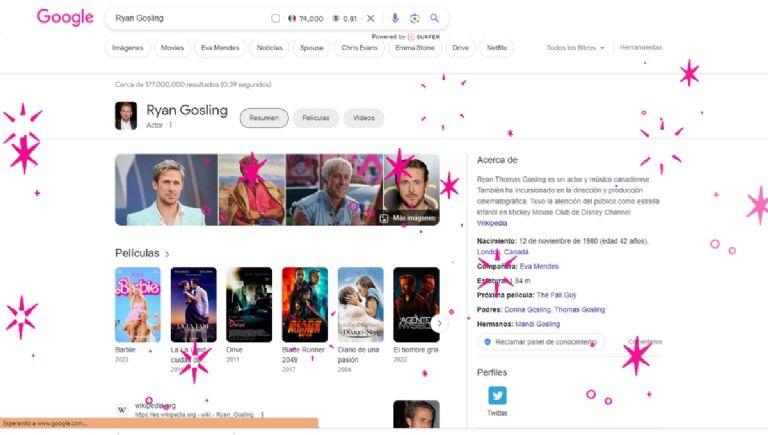Viewport: 768px width, 435px height.
Task: Open the three-dot menu beside Actor
Action: (170, 125)
